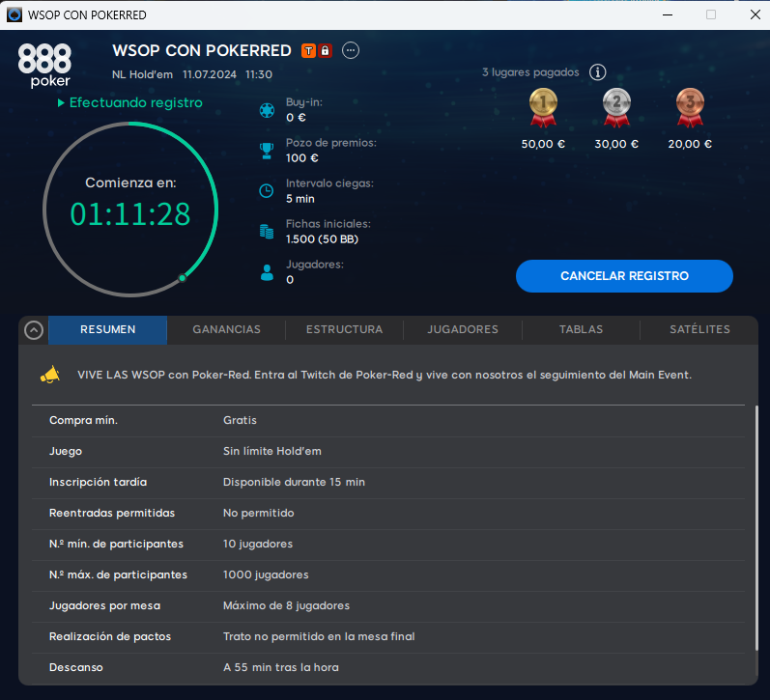Click 'Máximo de 8 jugadores' value
The image size is (770, 700).
286,605
